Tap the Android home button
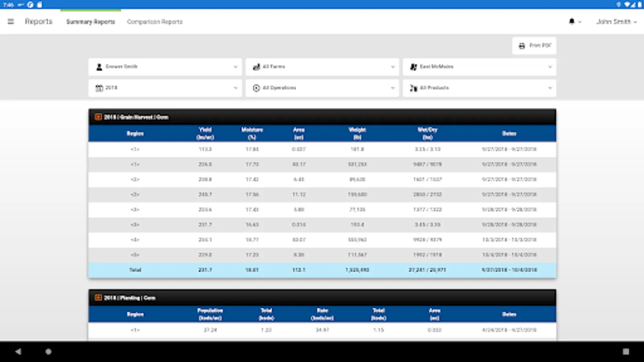The image size is (644, 362). pos(48,352)
